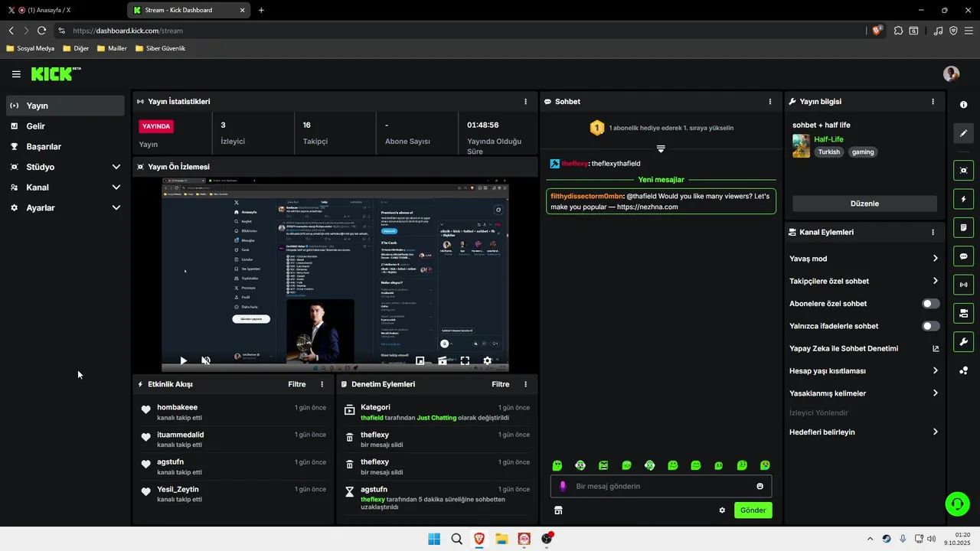
Task: Select Yayın in the sidebar
Action: (64, 106)
